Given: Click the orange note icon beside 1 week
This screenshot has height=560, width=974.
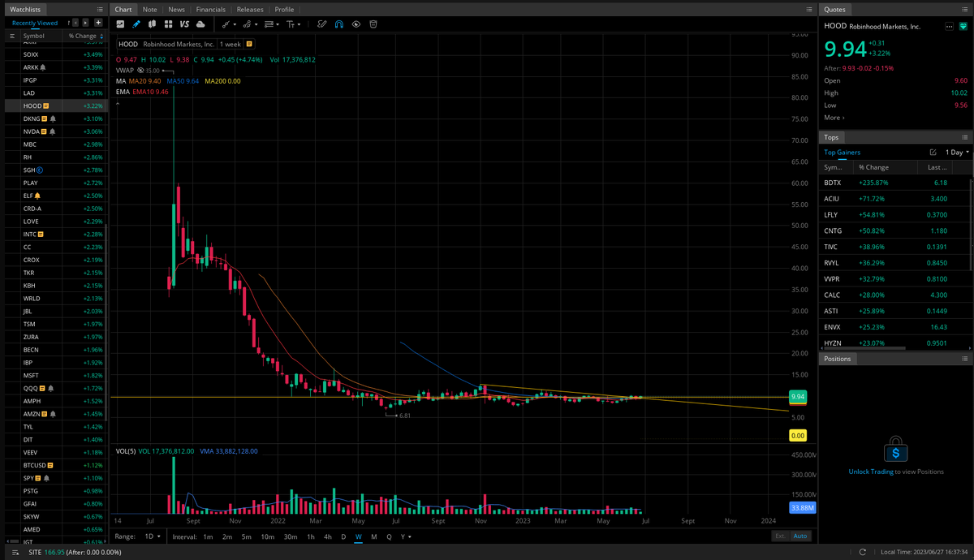Looking at the screenshot, I should [x=249, y=44].
